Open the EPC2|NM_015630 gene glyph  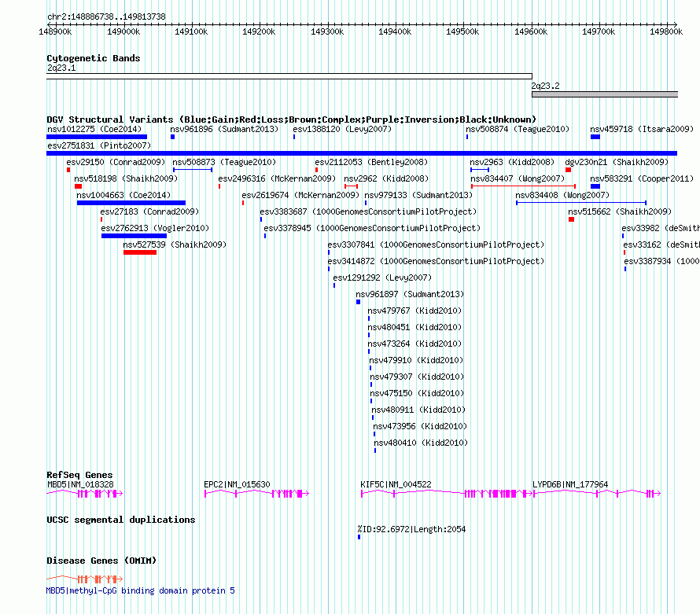coord(256,494)
